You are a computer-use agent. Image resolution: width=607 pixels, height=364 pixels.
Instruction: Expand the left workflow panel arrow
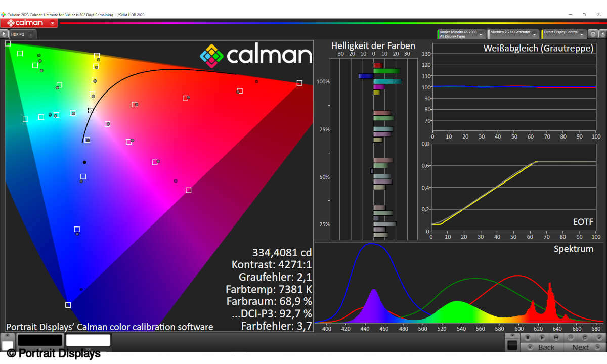point(4,34)
